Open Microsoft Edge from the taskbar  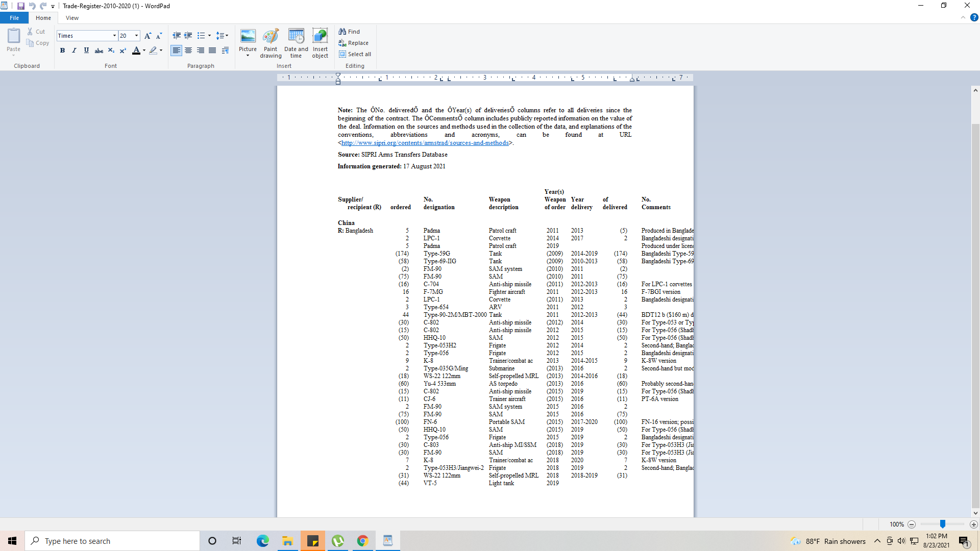[262, 541]
